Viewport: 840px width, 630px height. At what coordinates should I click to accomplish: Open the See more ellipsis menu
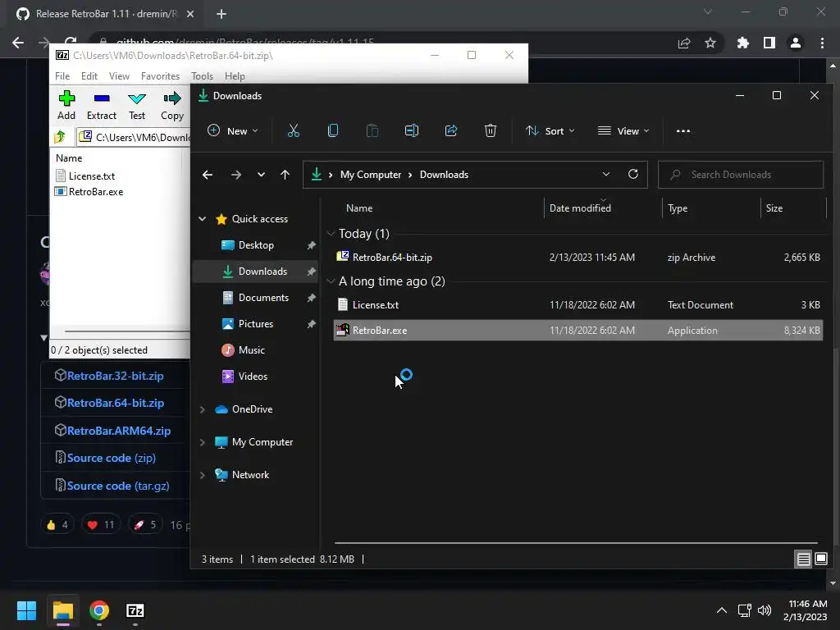[683, 130]
